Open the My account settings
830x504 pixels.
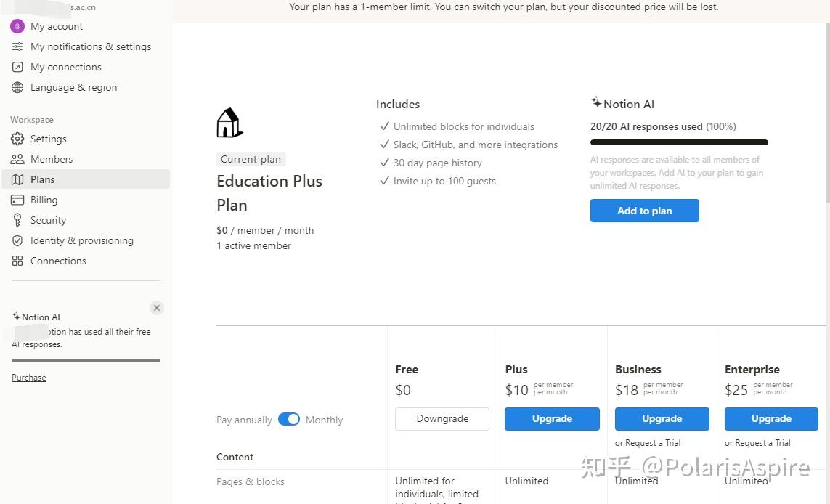(56, 26)
